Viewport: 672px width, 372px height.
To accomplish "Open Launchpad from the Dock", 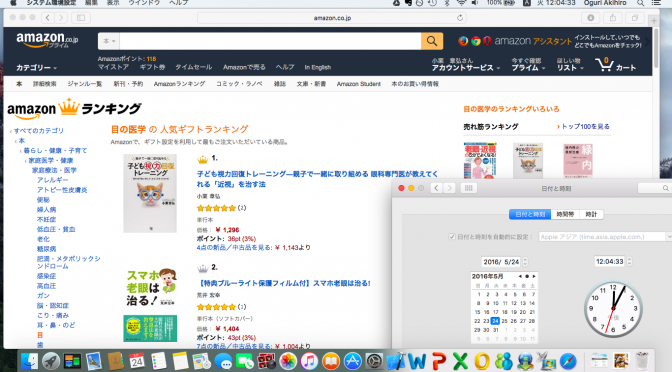I will click(x=51, y=361).
